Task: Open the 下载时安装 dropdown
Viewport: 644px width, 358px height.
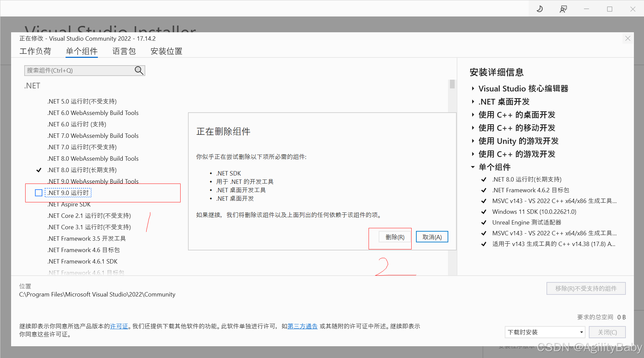Action: 545,332
